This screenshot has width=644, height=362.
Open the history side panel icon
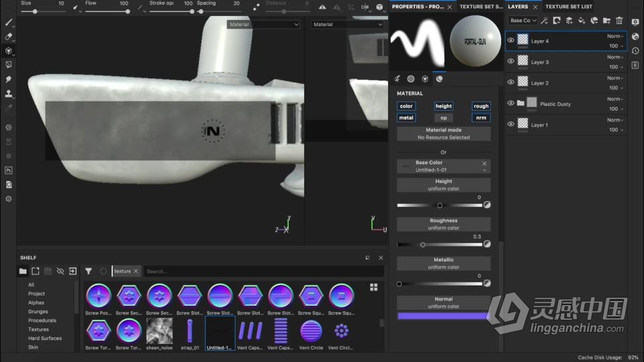click(635, 51)
